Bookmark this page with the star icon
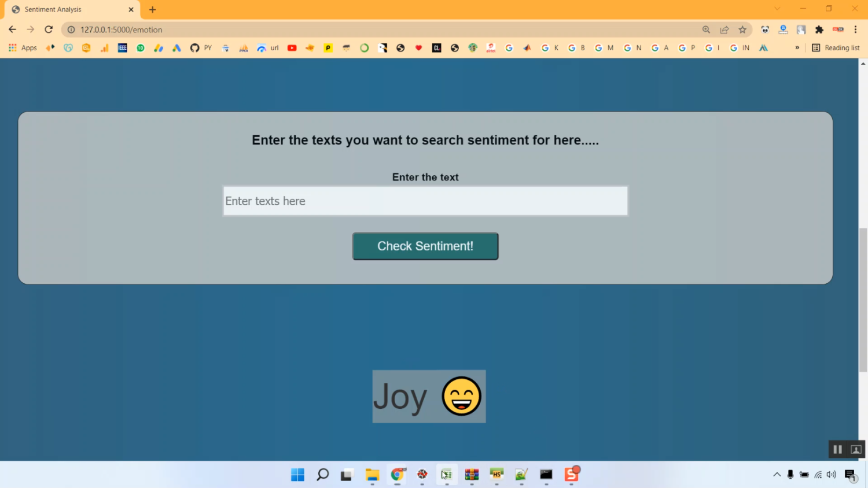Viewport: 868px width, 488px height. [742, 29]
